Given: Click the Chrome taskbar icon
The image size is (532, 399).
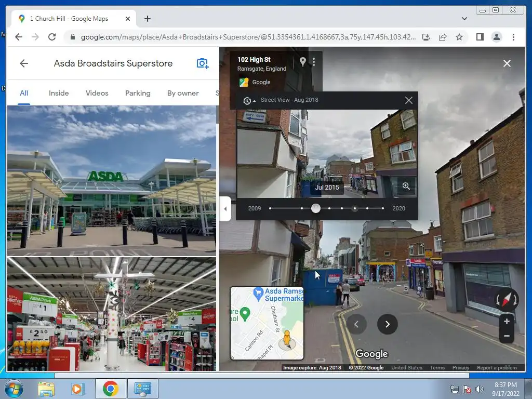Looking at the screenshot, I should pos(110,389).
